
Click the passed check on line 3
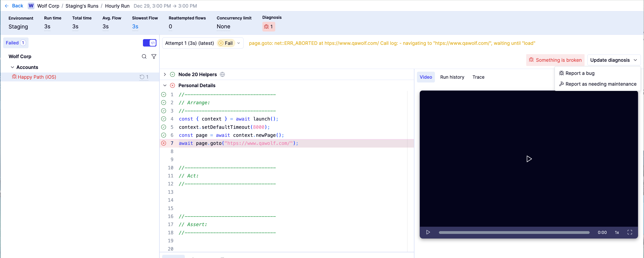pos(163,111)
